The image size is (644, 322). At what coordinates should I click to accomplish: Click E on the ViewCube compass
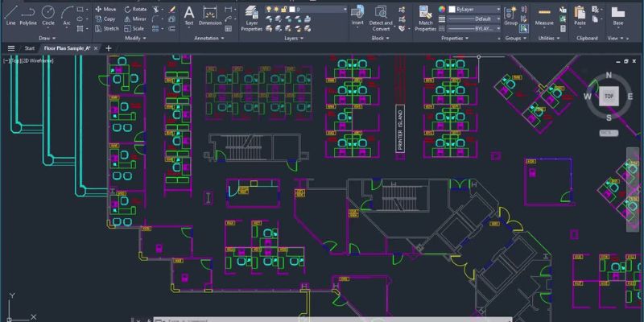tap(630, 97)
